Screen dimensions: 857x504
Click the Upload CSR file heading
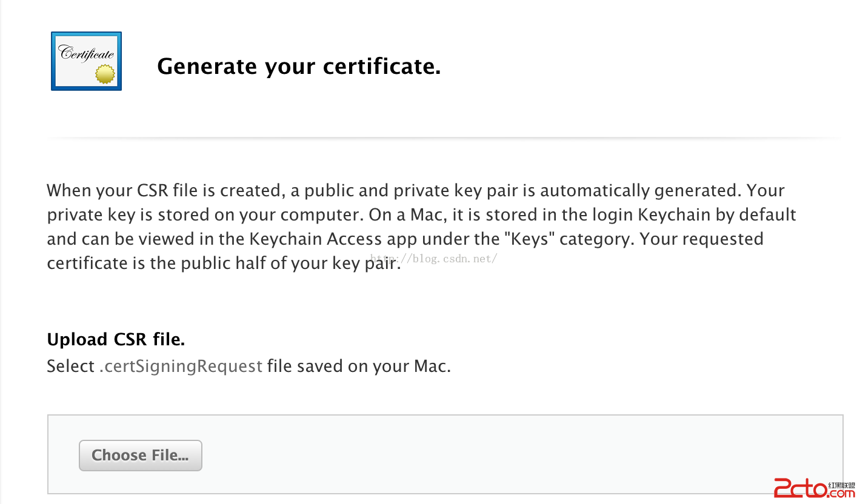click(116, 340)
